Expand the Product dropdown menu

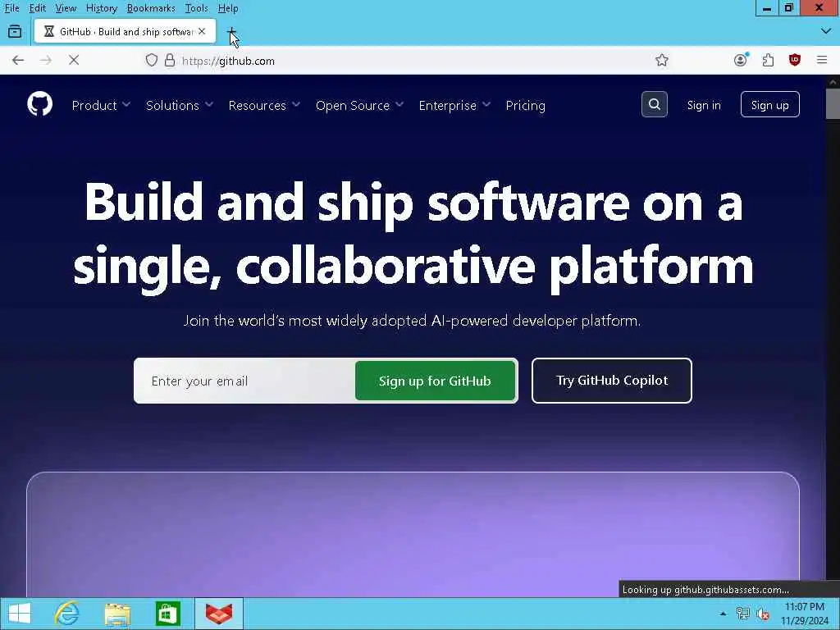coord(101,106)
